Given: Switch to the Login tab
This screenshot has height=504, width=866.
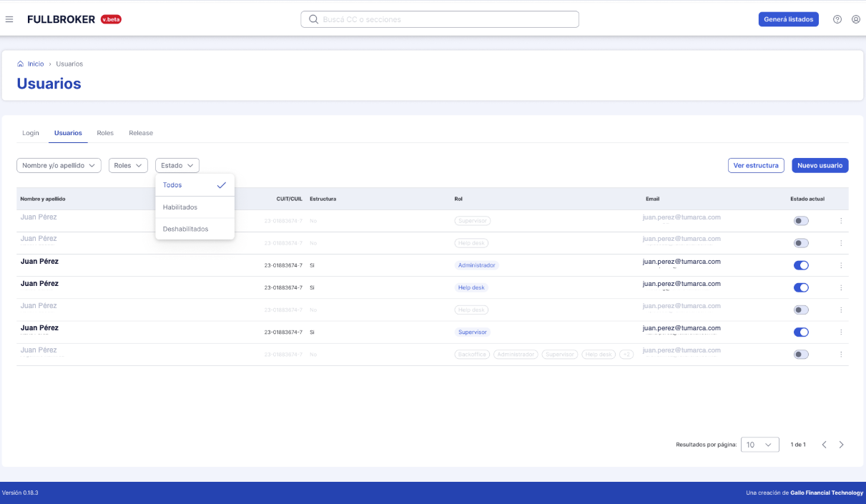Looking at the screenshot, I should pos(31,133).
